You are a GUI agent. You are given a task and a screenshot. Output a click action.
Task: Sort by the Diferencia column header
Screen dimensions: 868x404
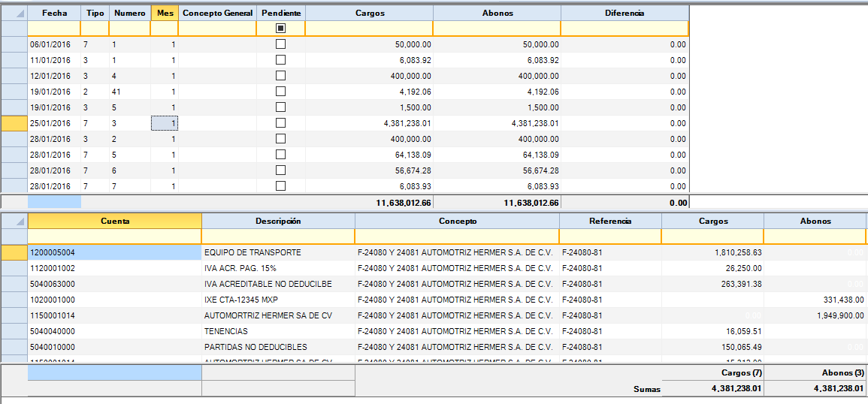pos(624,14)
